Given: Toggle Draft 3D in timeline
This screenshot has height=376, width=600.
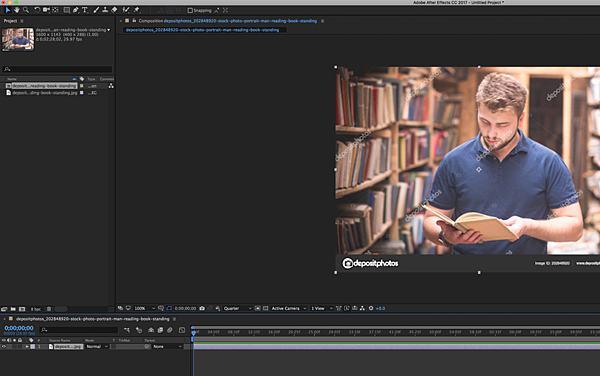Looking at the screenshot, I should (139, 330).
